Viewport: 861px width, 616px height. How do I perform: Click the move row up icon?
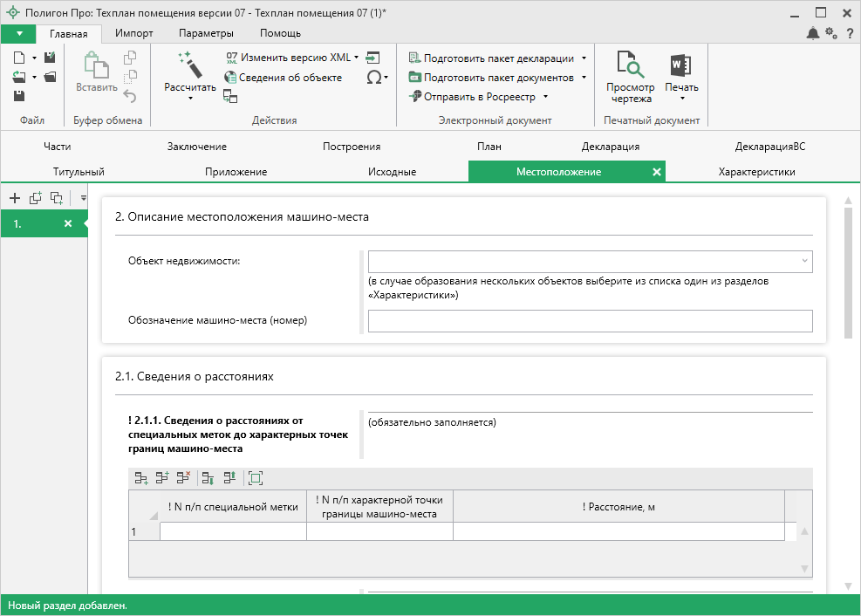229,477
